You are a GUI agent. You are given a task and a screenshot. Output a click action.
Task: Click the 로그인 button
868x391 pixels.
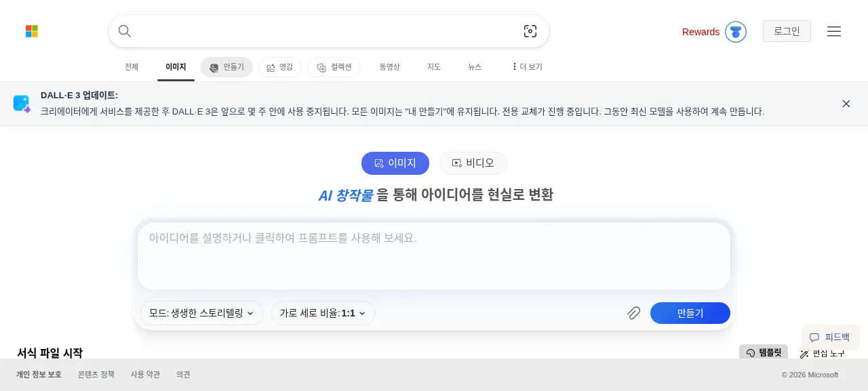tap(787, 31)
